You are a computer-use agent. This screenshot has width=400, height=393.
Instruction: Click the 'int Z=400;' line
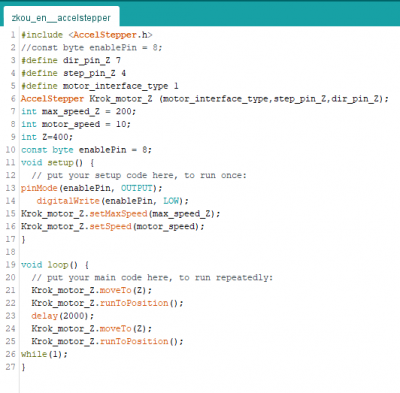point(47,137)
